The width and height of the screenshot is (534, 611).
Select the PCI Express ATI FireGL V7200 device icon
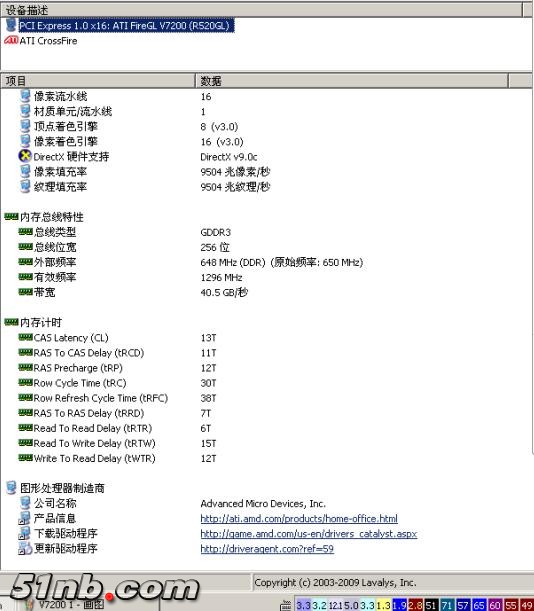(11, 25)
